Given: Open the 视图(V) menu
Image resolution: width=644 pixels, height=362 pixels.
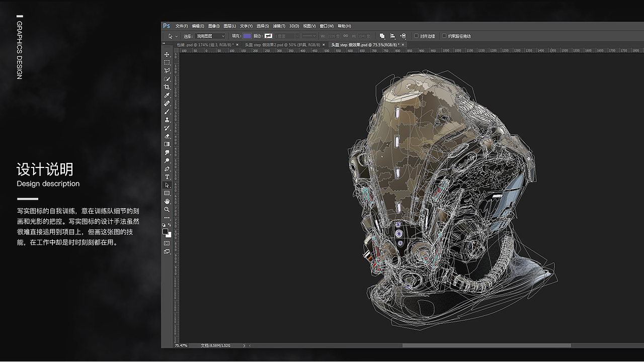Looking at the screenshot, I should point(309,26).
